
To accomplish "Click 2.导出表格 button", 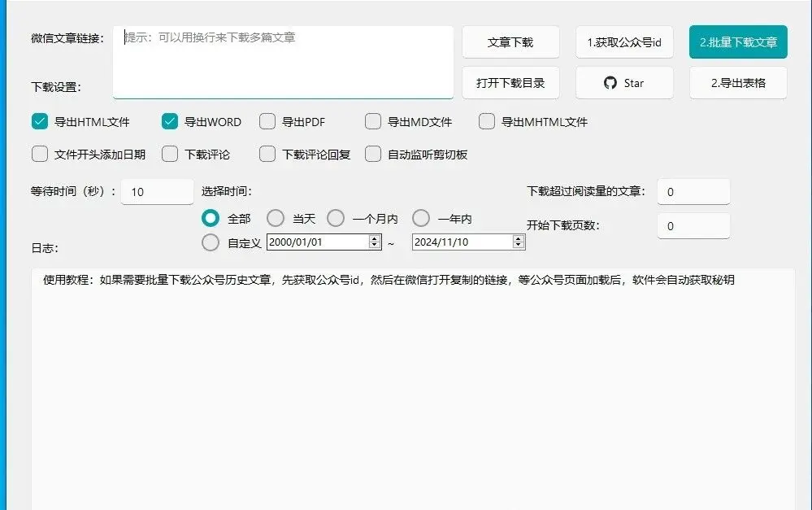I will pos(738,83).
